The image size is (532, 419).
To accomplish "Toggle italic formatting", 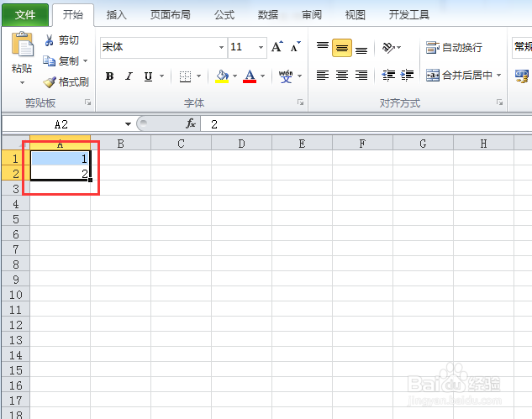I will (x=129, y=76).
